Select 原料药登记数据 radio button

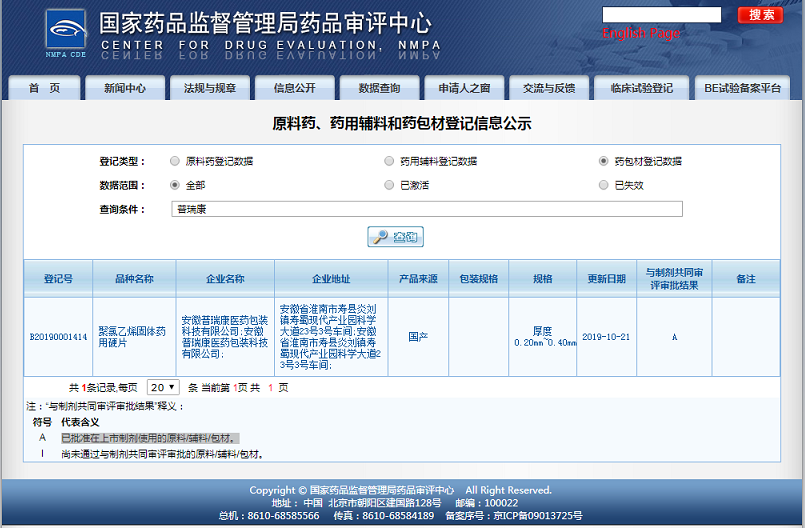click(x=175, y=161)
